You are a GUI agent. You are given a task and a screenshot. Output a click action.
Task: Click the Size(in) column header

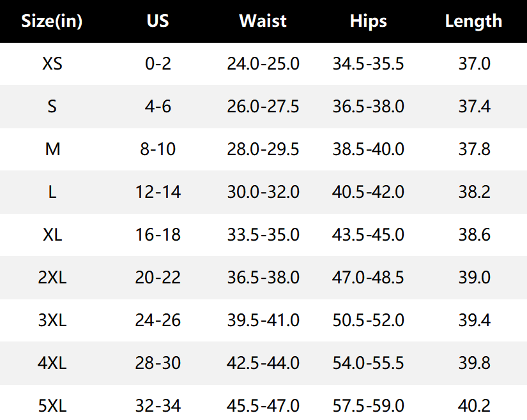coord(52,21)
